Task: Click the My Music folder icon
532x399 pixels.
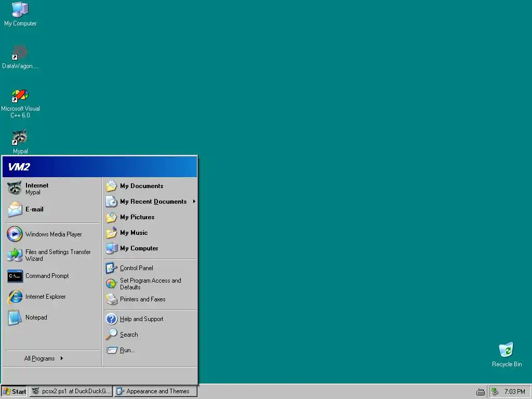Action: tap(111, 233)
